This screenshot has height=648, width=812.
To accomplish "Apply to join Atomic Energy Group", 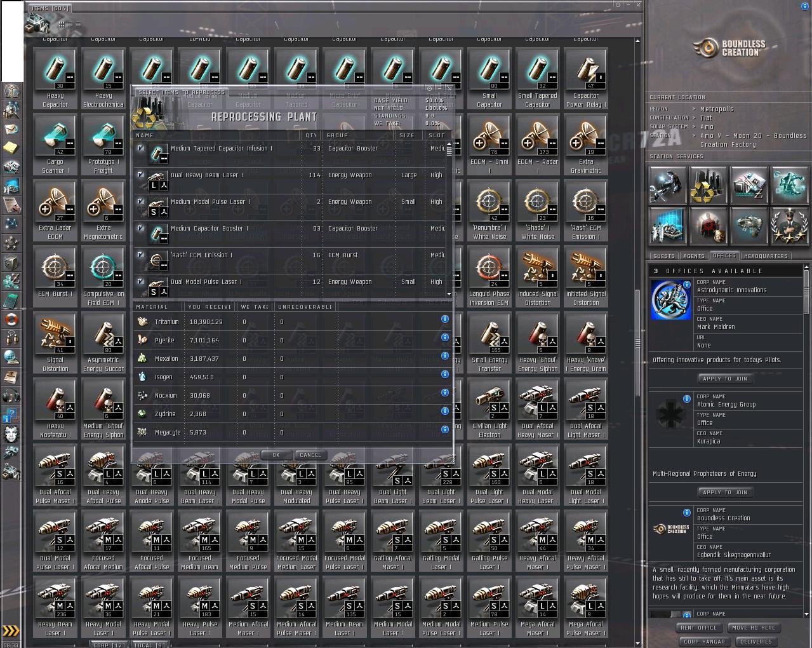I will pos(725,492).
